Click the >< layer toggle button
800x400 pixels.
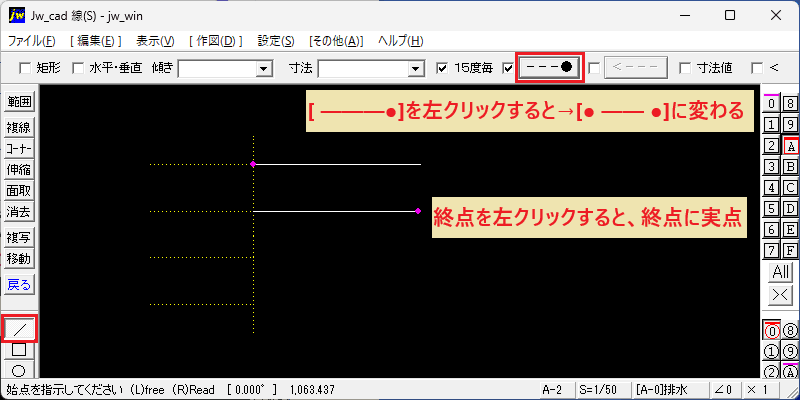point(781,295)
